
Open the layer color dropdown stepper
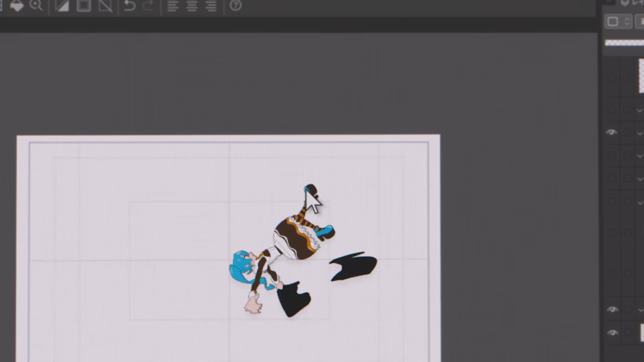[627, 22]
